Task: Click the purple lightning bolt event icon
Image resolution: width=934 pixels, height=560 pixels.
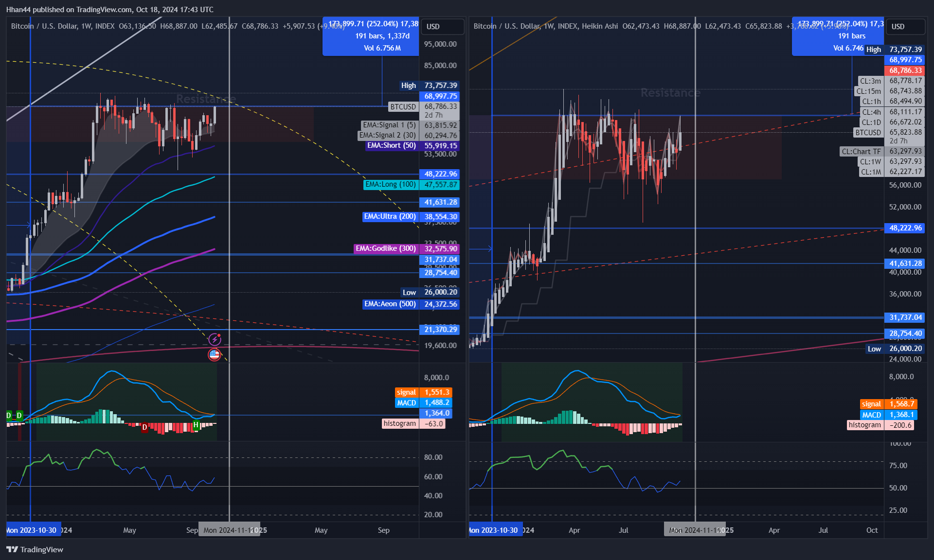Action: [215, 339]
